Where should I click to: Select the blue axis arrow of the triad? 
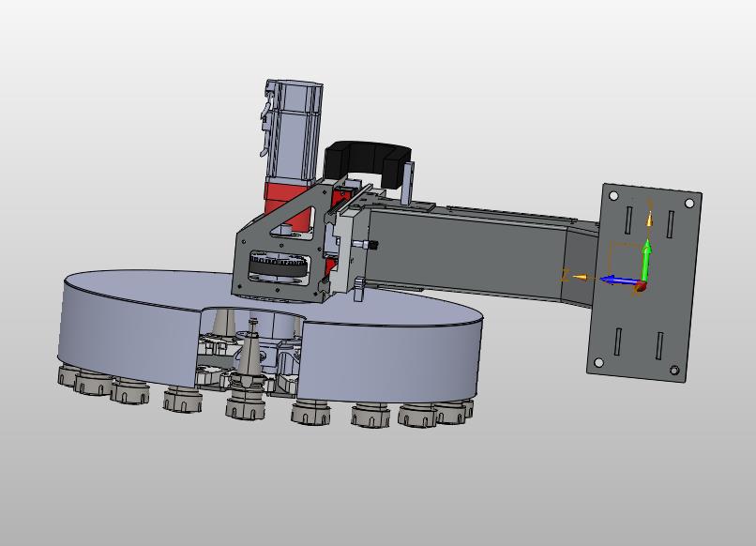point(620,281)
